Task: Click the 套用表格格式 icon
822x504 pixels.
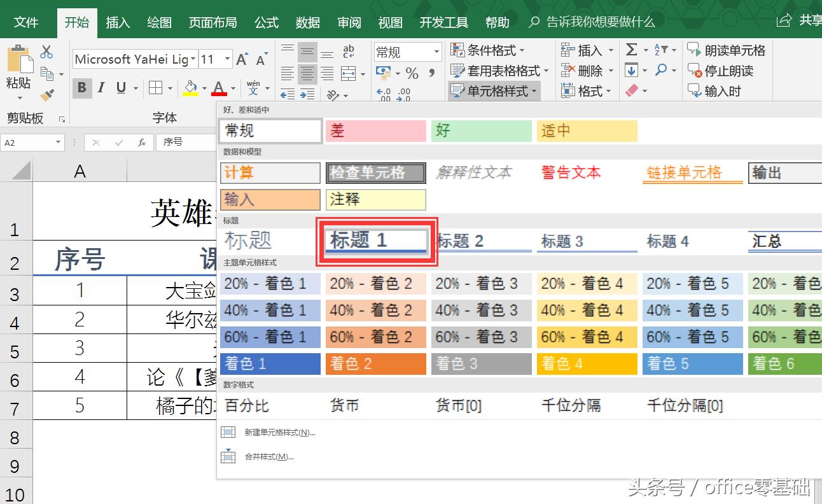Action: pos(499,71)
